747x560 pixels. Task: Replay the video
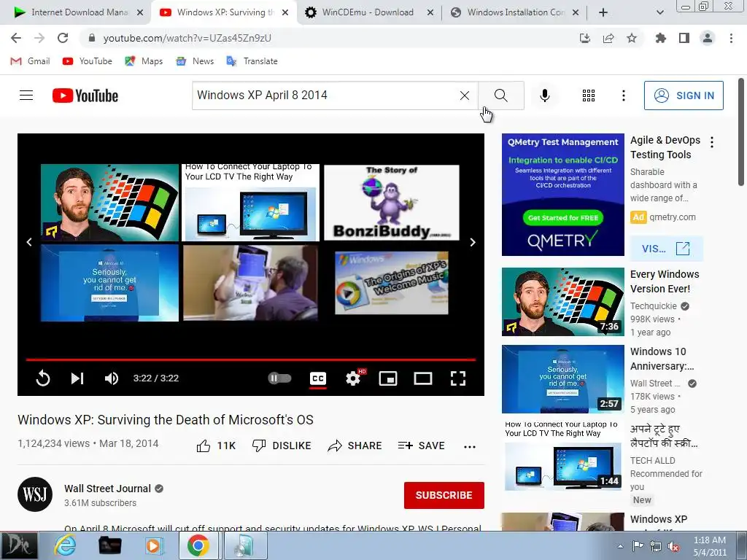pos(43,378)
